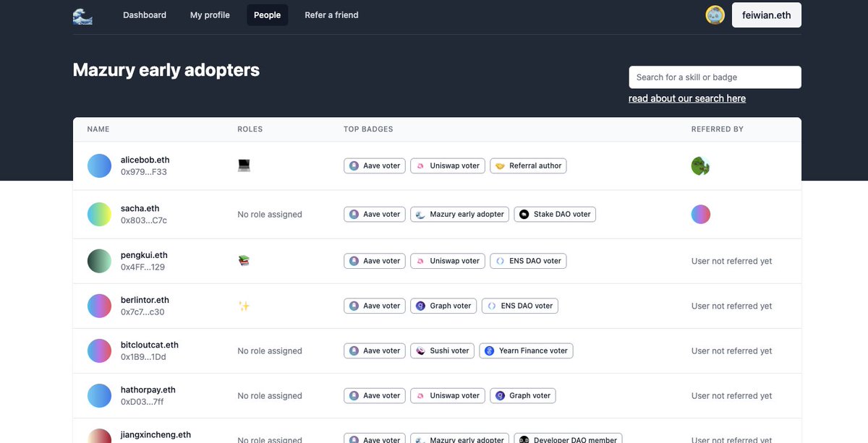Screen dimensions: 868x443
Task: Click No role assigned for sacha.eth
Action: pyautogui.click(x=270, y=215)
